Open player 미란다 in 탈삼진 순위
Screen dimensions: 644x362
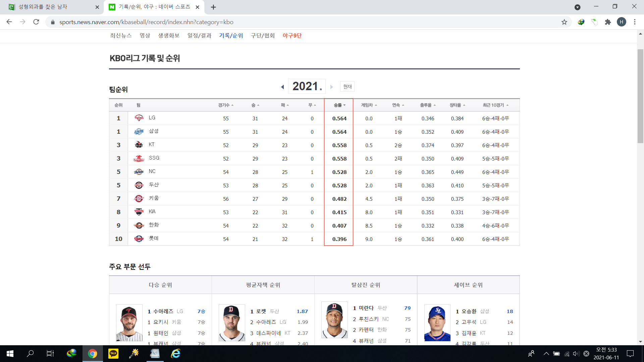(x=366, y=308)
